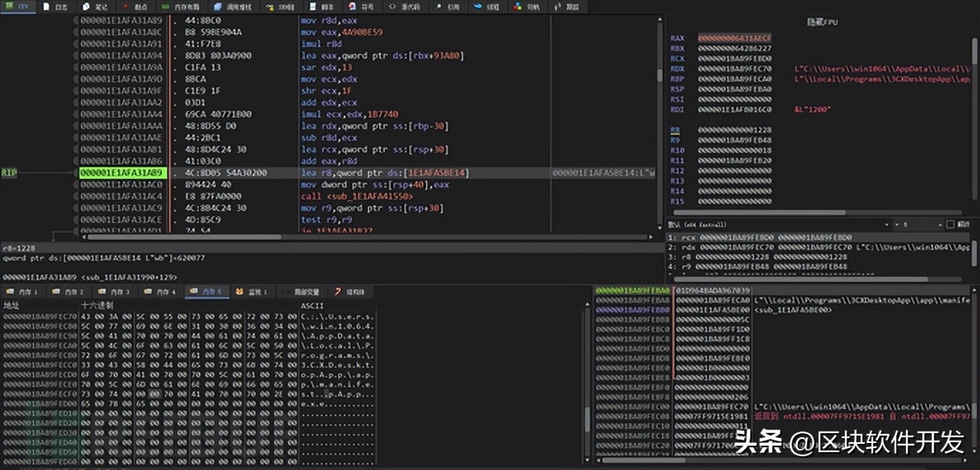
Task: Click the memory dump vertical scrollbar
Action: coord(587,419)
